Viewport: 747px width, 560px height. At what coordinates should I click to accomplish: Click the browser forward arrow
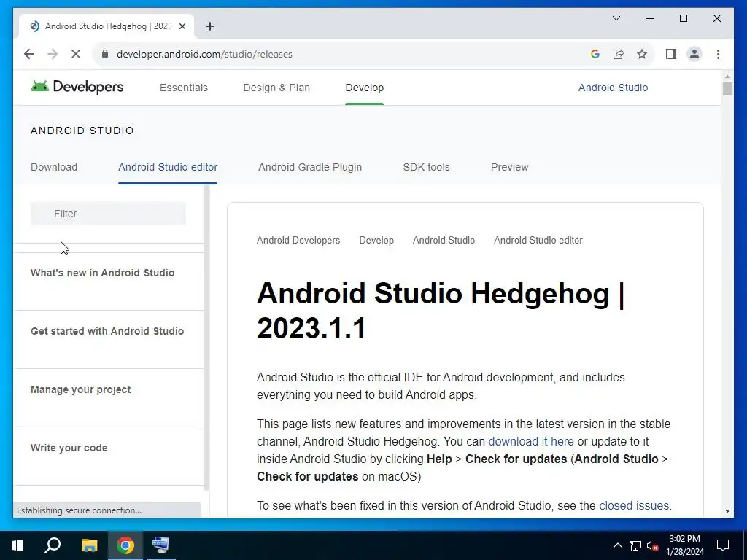[53, 54]
